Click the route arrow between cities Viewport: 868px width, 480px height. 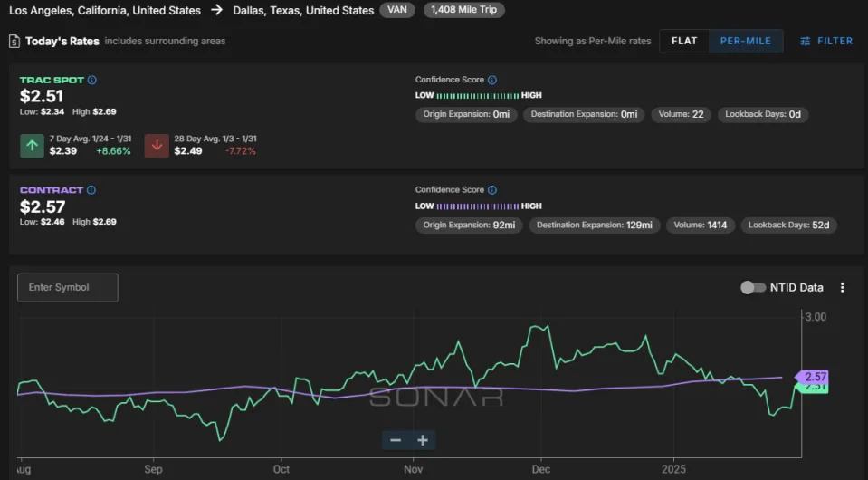coord(216,10)
